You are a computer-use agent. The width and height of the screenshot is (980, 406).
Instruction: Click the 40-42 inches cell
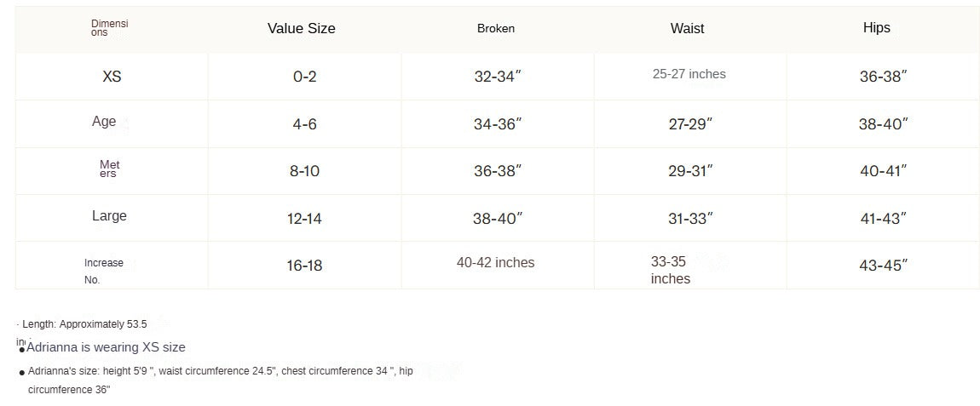click(x=495, y=263)
